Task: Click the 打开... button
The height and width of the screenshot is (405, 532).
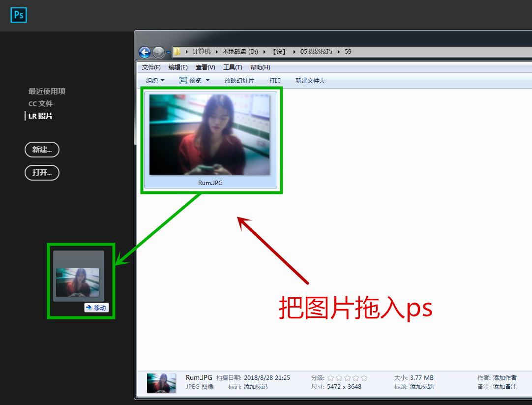Action: [x=42, y=173]
